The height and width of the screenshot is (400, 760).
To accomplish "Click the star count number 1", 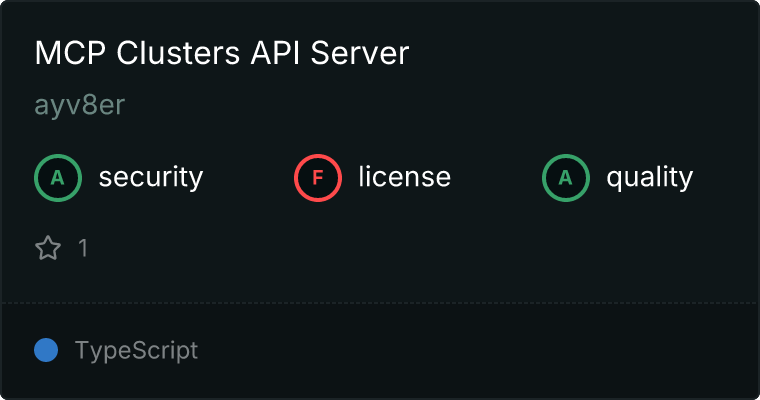I will click(x=83, y=248).
